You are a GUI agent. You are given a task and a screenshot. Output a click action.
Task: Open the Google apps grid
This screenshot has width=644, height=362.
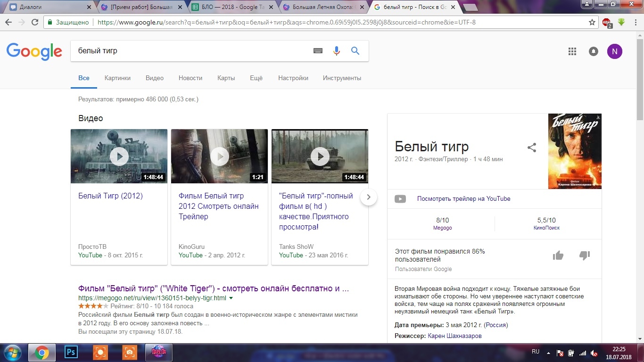pyautogui.click(x=572, y=51)
